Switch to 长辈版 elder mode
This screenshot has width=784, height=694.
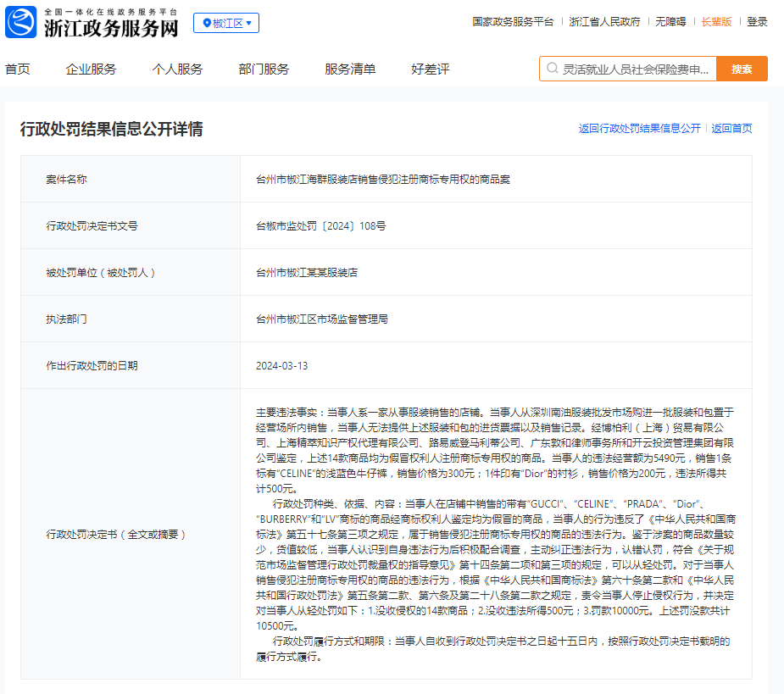[716, 22]
